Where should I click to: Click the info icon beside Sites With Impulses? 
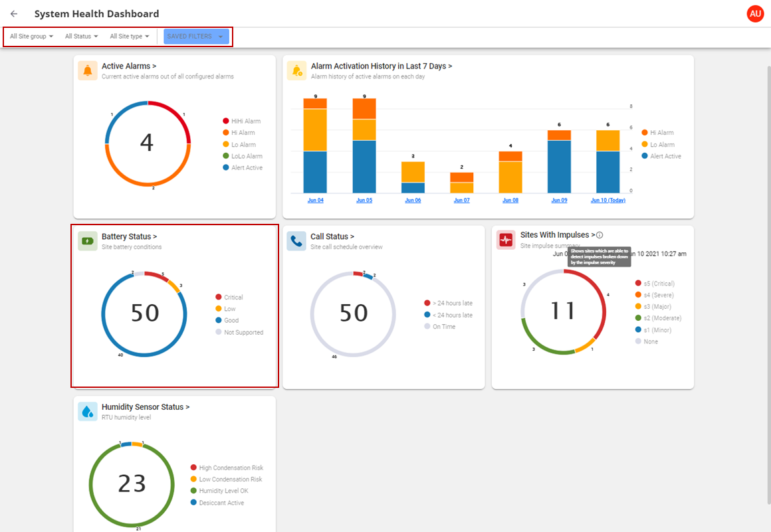pos(600,235)
